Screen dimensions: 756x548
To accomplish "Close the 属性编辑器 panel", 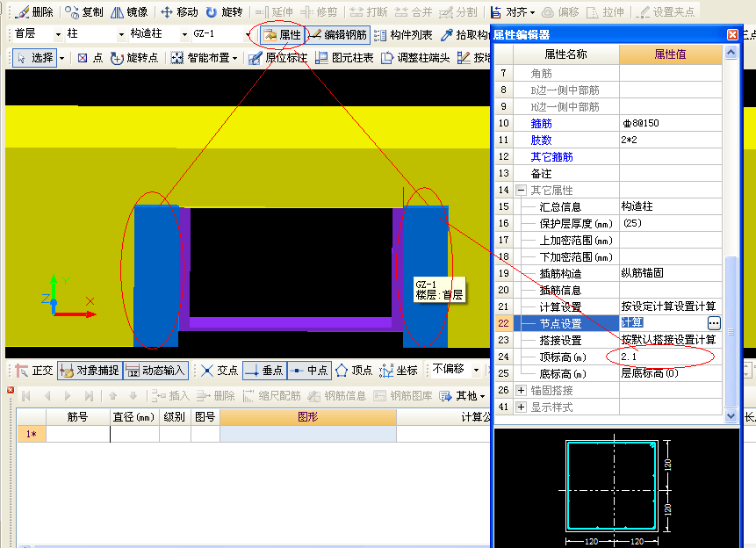I will pos(732,35).
